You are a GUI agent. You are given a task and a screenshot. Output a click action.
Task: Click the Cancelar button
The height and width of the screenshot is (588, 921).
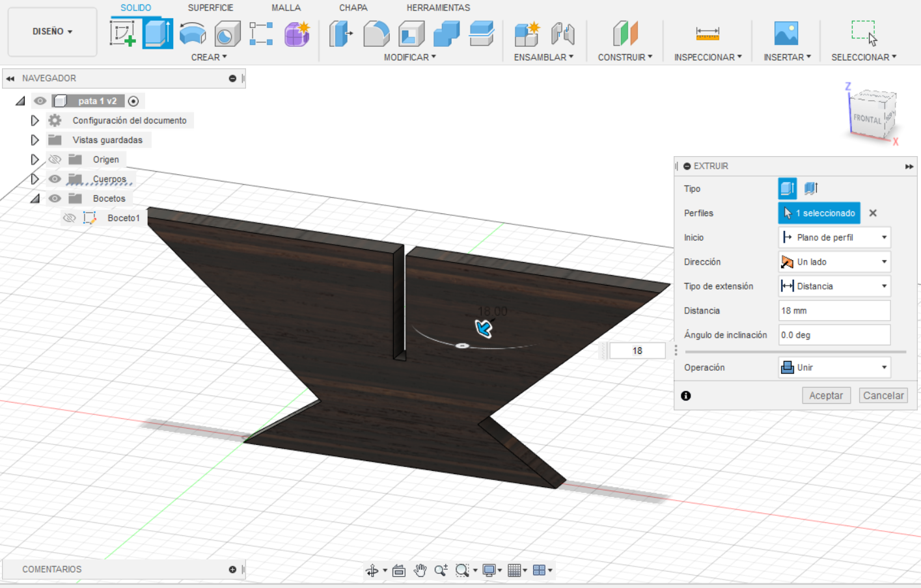pos(883,395)
